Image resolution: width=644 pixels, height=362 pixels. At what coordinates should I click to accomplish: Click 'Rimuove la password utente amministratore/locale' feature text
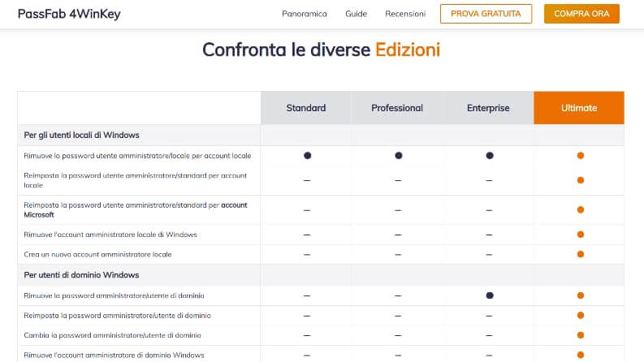137,156
